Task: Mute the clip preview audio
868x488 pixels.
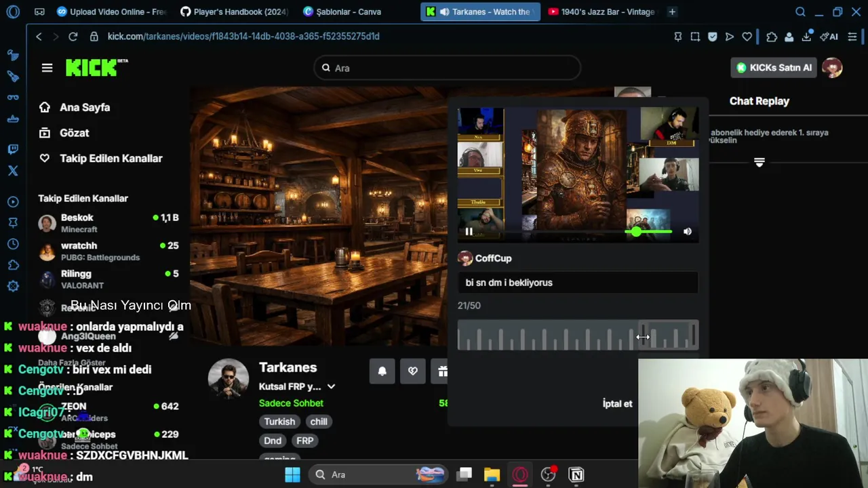Action: click(688, 232)
